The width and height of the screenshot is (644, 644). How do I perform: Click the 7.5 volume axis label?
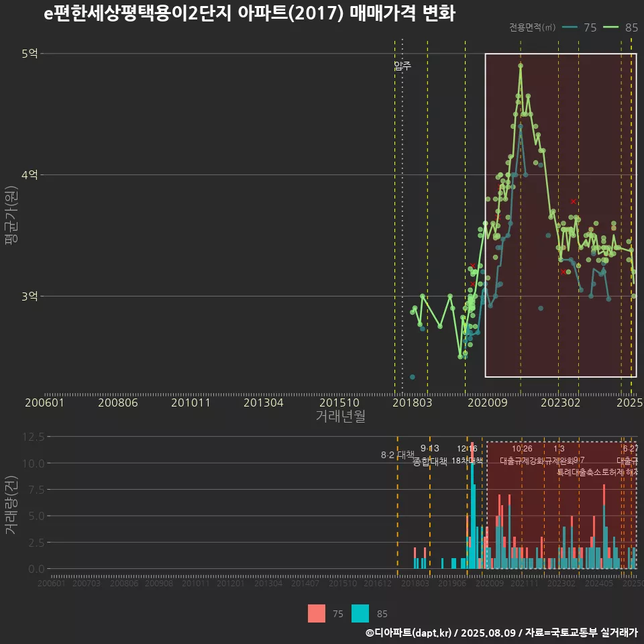tap(36, 490)
